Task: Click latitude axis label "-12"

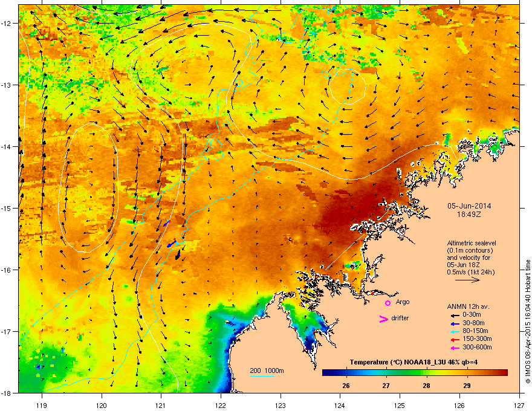Action: (6, 24)
